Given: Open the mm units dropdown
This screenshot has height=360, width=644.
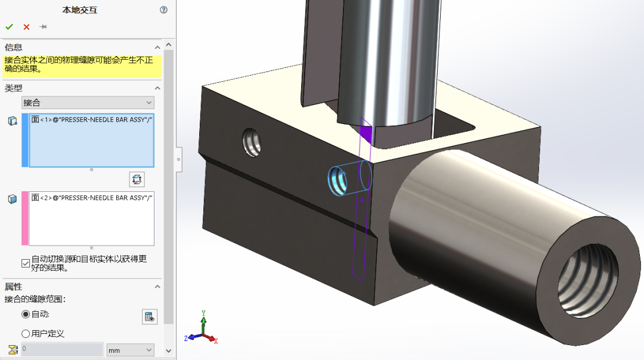Looking at the screenshot, I should [x=130, y=350].
